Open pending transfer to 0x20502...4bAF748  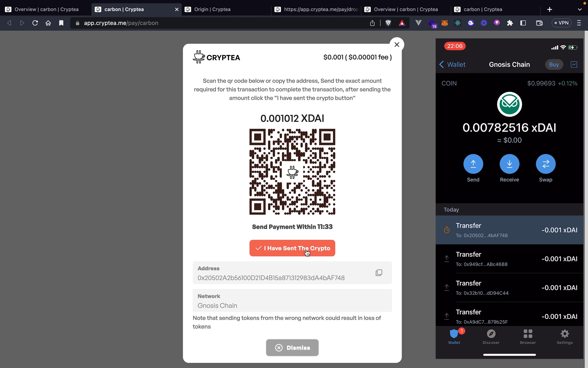click(x=509, y=230)
